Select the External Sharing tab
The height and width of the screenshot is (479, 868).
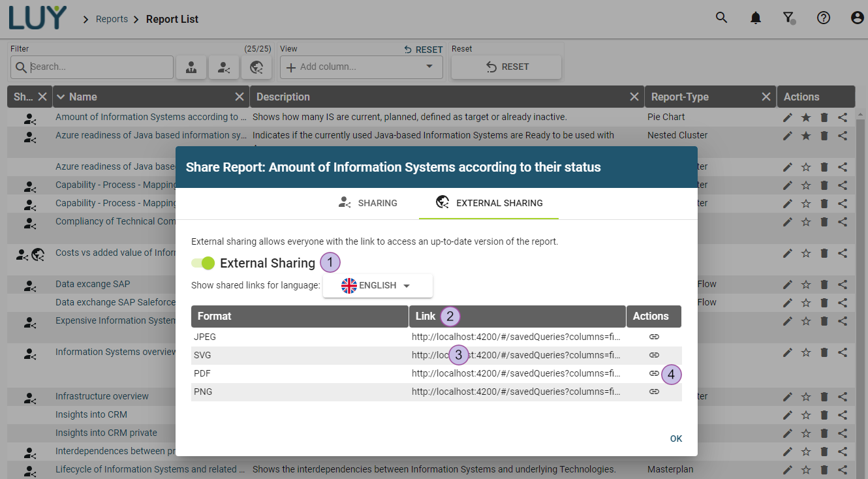tap(489, 203)
